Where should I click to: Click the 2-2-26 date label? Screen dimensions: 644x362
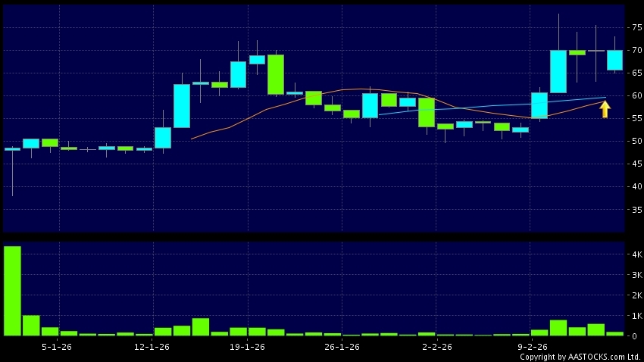tap(436, 346)
